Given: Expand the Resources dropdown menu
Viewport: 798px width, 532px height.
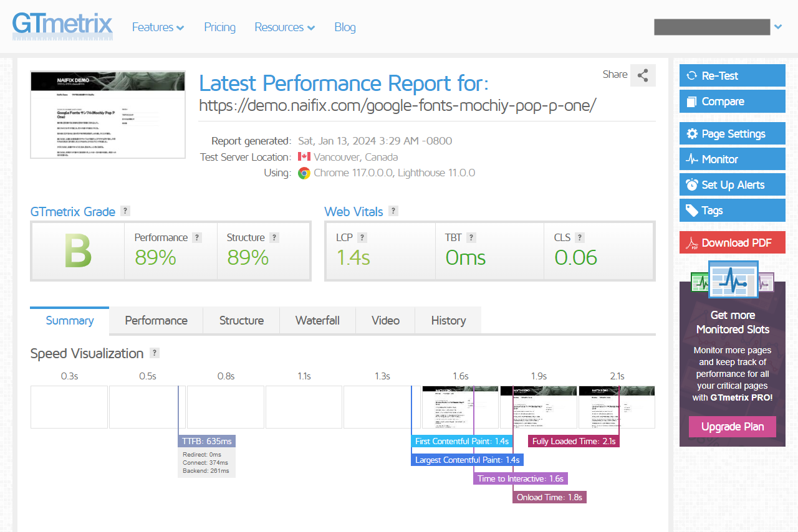Looking at the screenshot, I should pos(284,27).
